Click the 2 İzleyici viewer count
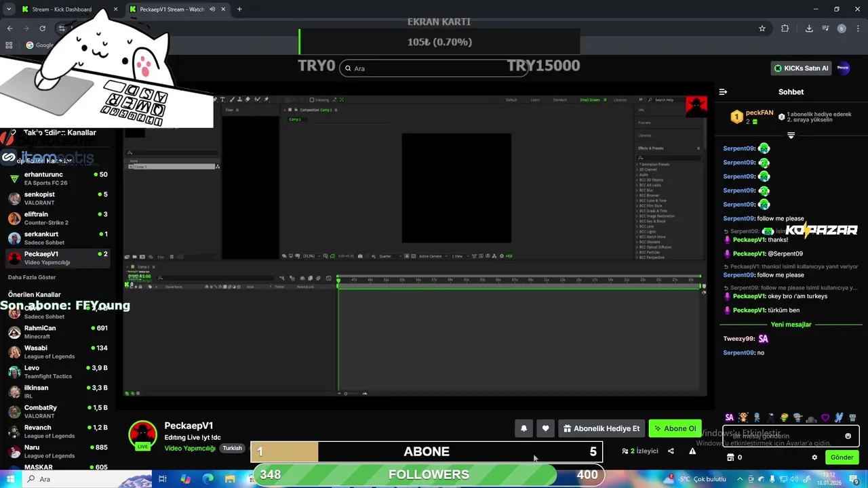Image resolution: width=868 pixels, height=488 pixels. tap(640, 451)
